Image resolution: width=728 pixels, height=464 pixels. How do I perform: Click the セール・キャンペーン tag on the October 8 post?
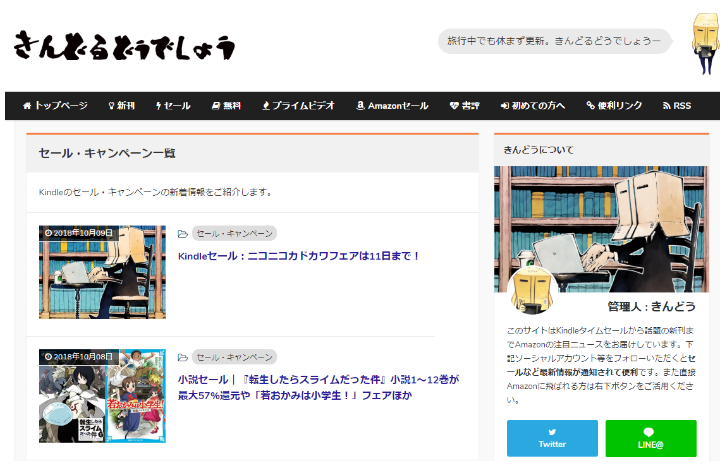pyautogui.click(x=234, y=357)
